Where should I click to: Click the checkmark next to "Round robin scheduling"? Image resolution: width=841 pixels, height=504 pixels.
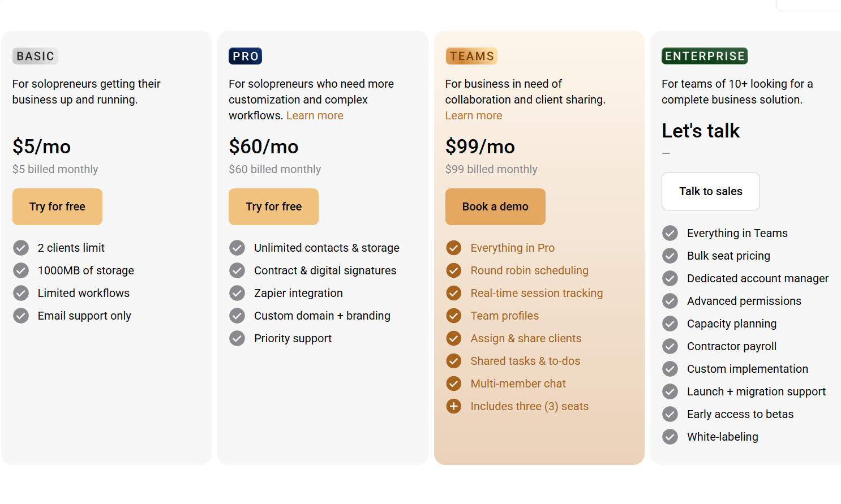coord(454,270)
